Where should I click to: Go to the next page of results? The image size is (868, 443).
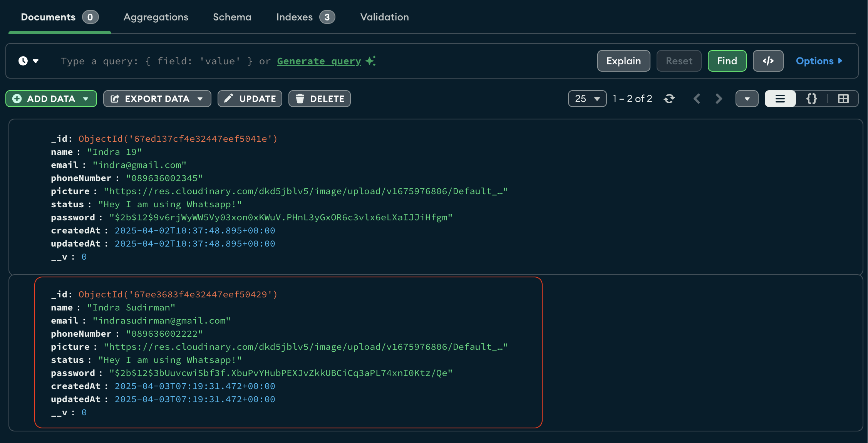(x=719, y=99)
